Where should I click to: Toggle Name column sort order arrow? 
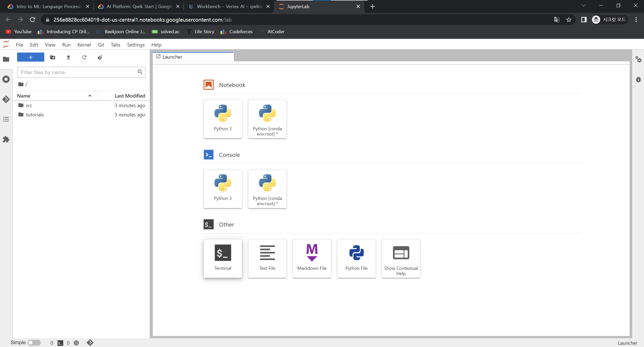point(90,96)
